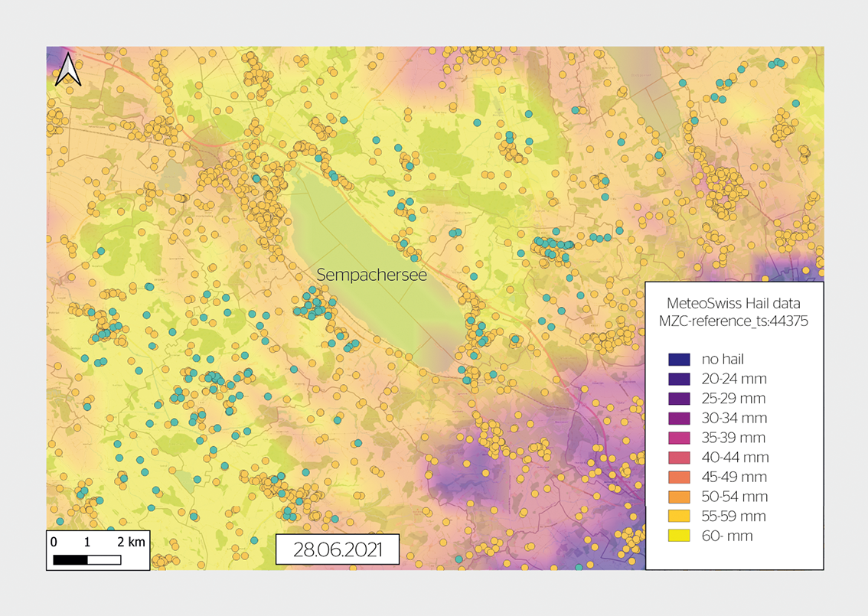Screen dimensions: 868x616
Task: Select the 50-54 mm color swatch
Action: (679, 497)
